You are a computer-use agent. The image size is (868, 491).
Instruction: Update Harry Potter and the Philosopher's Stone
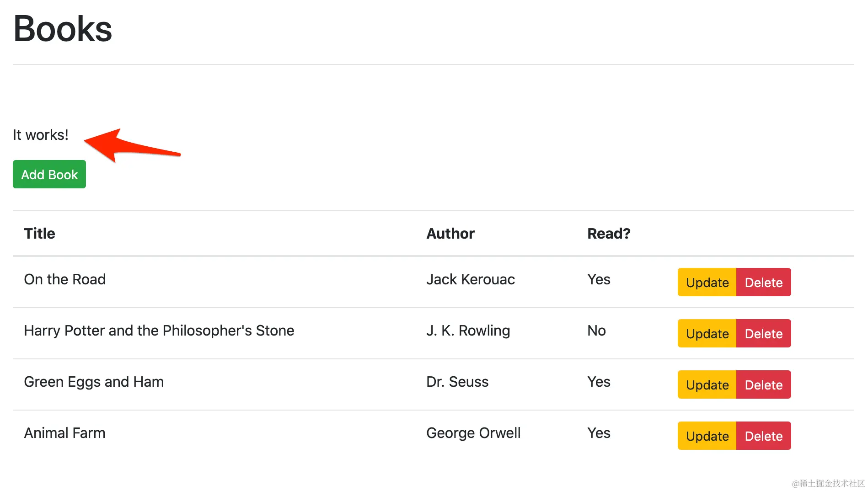tap(707, 334)
